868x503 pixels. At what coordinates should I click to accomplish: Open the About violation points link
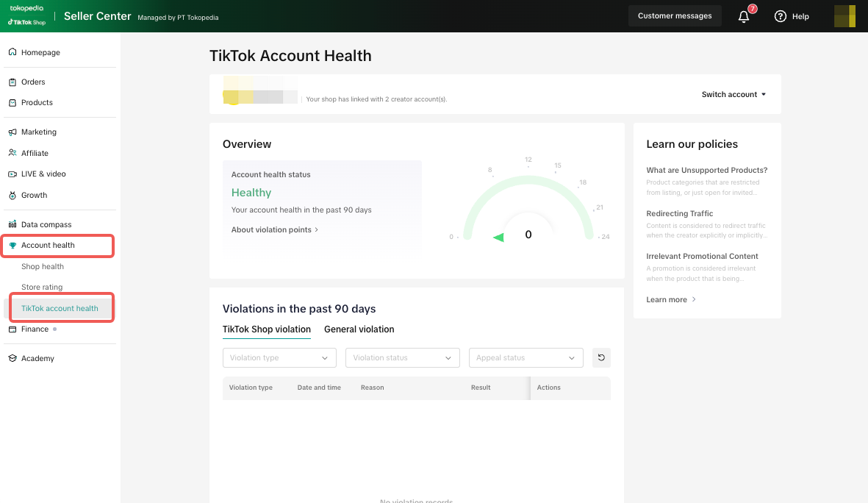click(x=275, y=229)
